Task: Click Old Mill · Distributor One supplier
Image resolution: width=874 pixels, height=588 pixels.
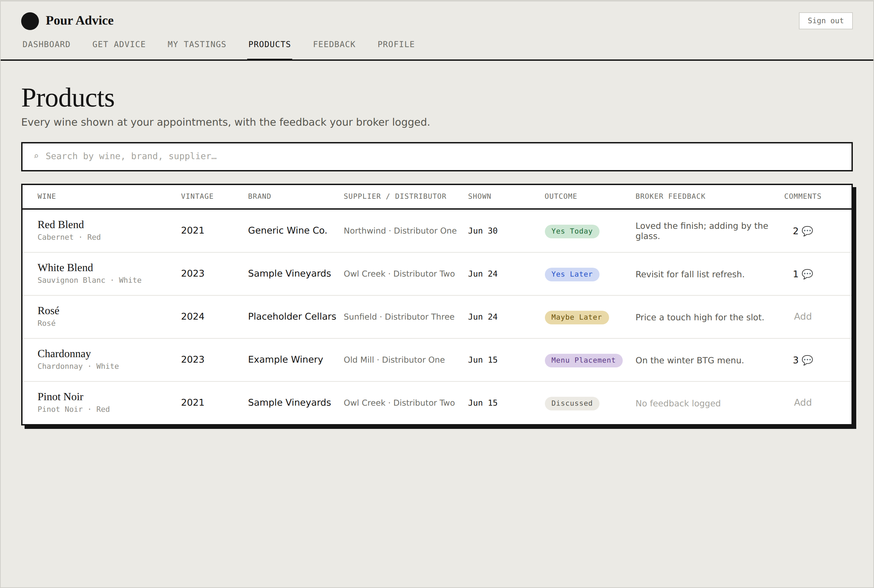Action: [x=394, y=360]
